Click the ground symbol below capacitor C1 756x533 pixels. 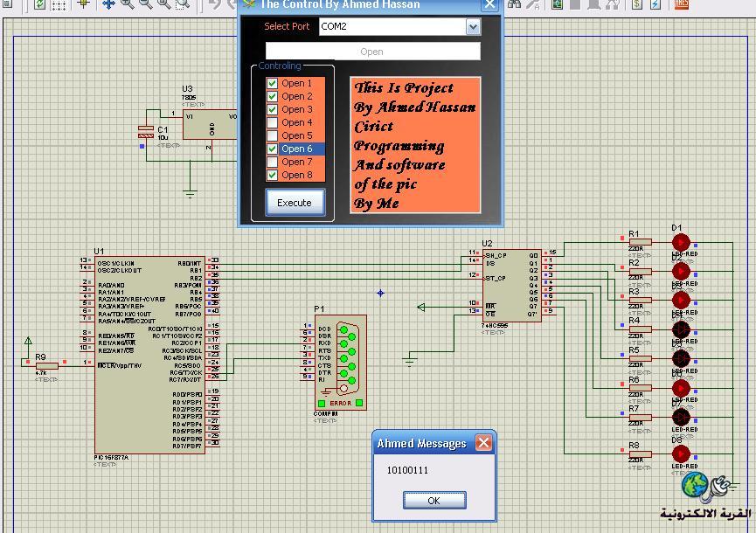191,194
